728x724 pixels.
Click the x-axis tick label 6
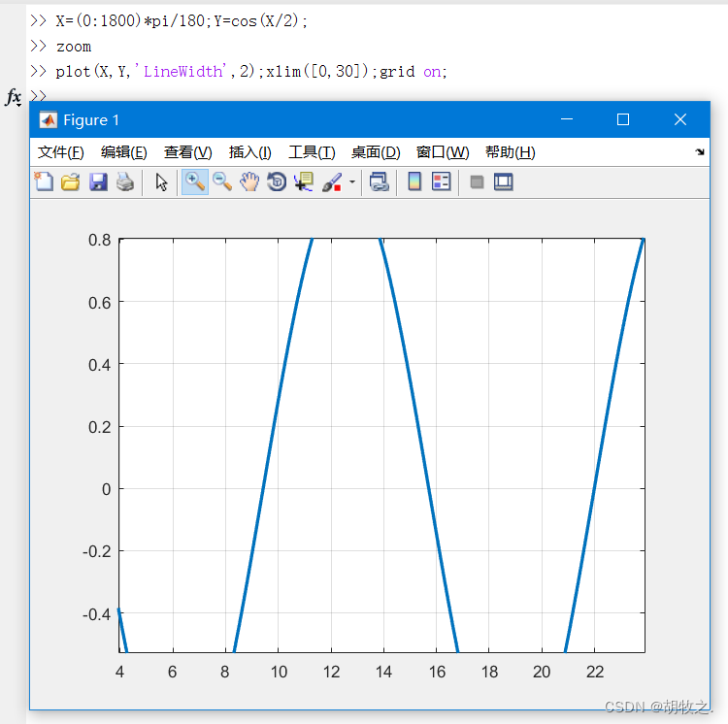click(172, 672)
